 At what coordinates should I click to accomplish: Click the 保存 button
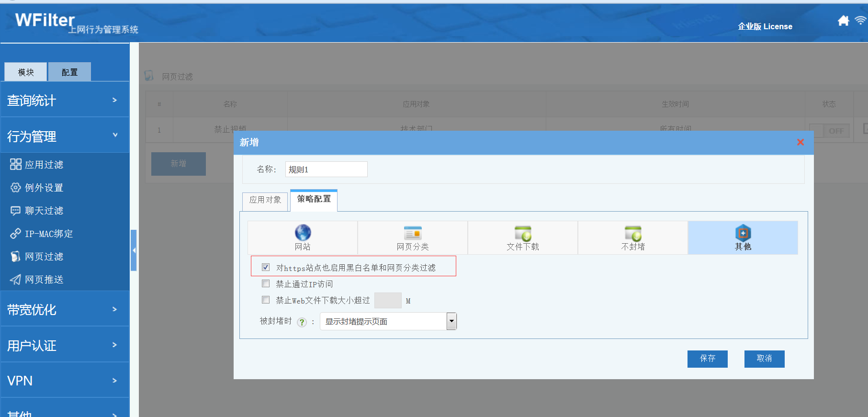pos(707,359)
